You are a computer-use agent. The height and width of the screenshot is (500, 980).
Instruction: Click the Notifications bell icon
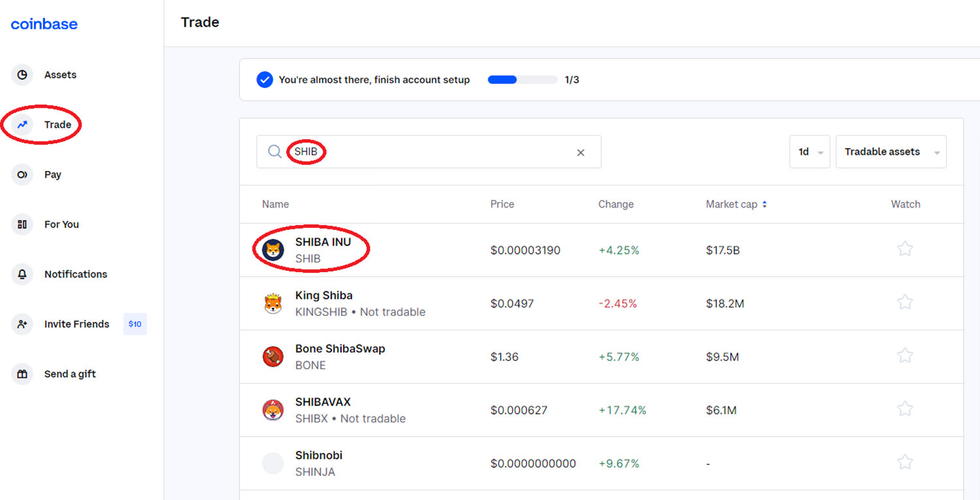pyautogui.click(x=22, y=274)
